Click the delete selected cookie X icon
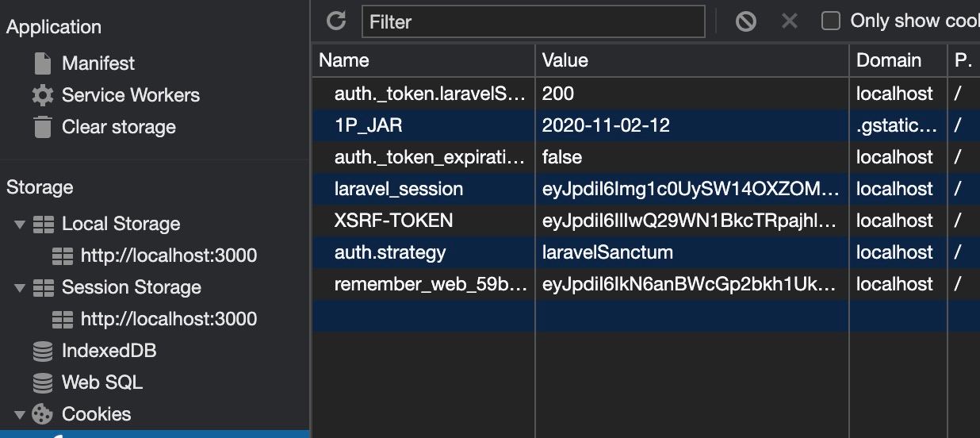Screen dimensions: 980x438 (789, 21)
